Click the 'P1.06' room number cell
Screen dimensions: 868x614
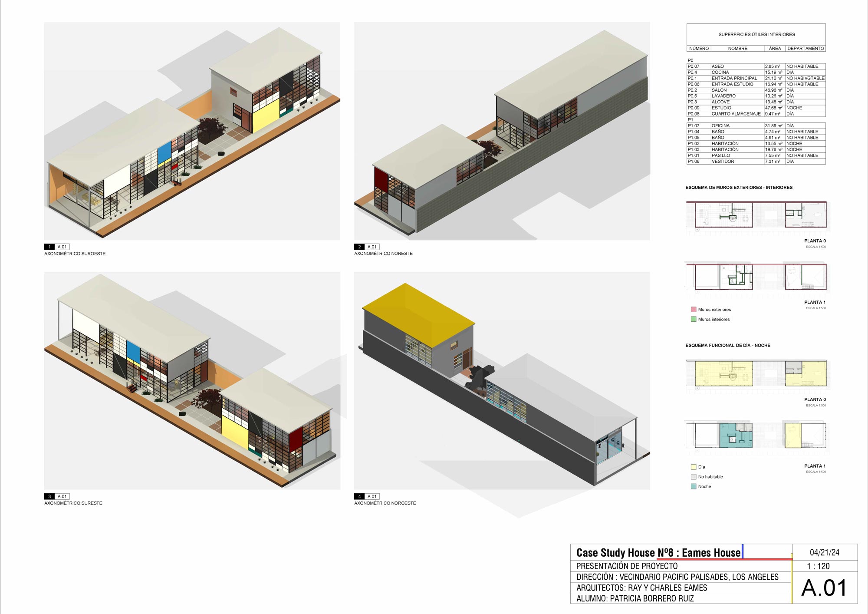(699, 162)
